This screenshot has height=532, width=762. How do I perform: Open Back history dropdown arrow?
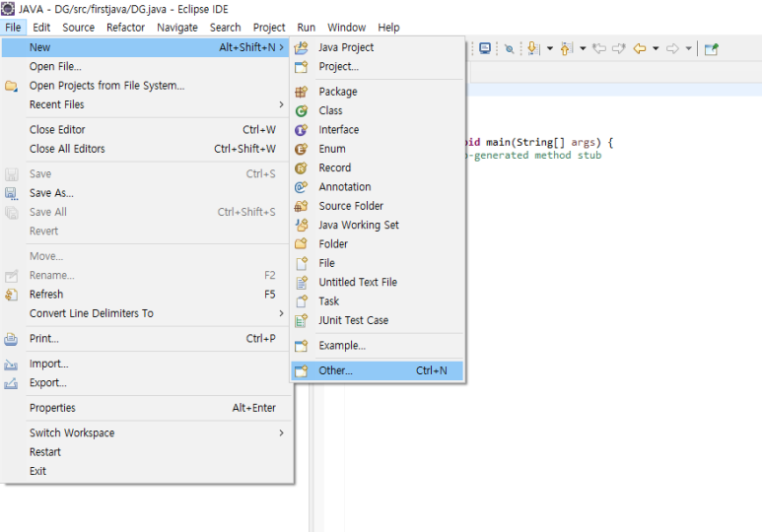[656, 48]
